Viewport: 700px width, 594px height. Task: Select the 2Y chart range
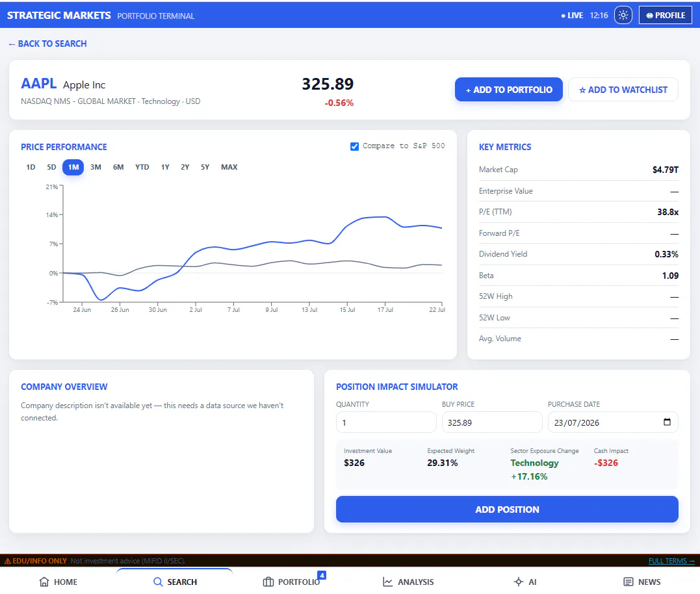[185, 167]
